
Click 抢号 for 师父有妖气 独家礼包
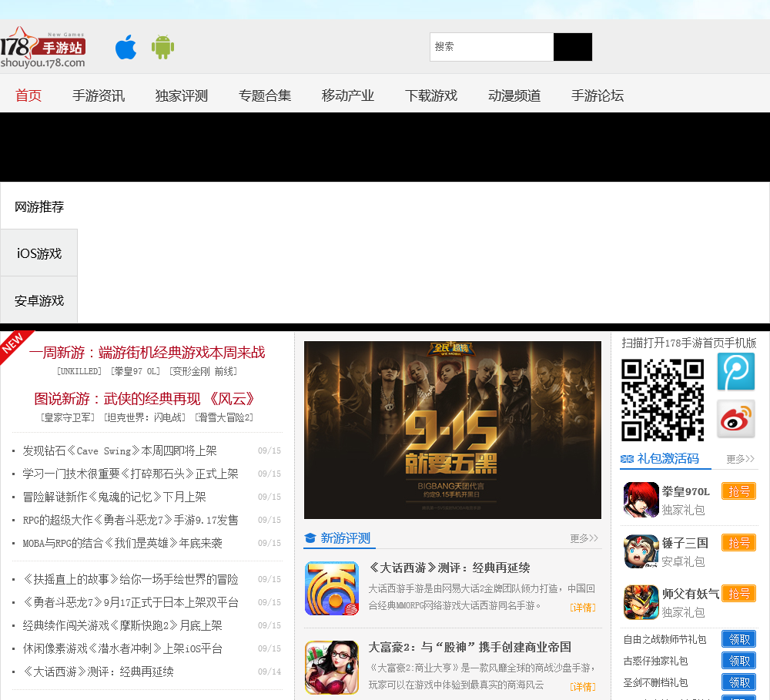coord(738,594)
